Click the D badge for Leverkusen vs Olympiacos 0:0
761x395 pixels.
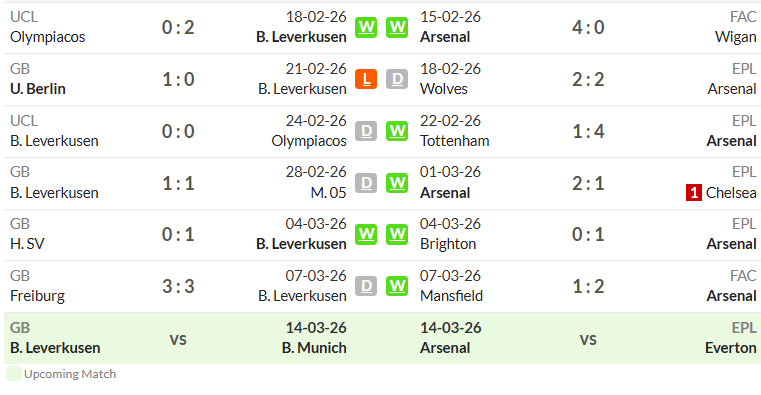[x=366, y=131]
